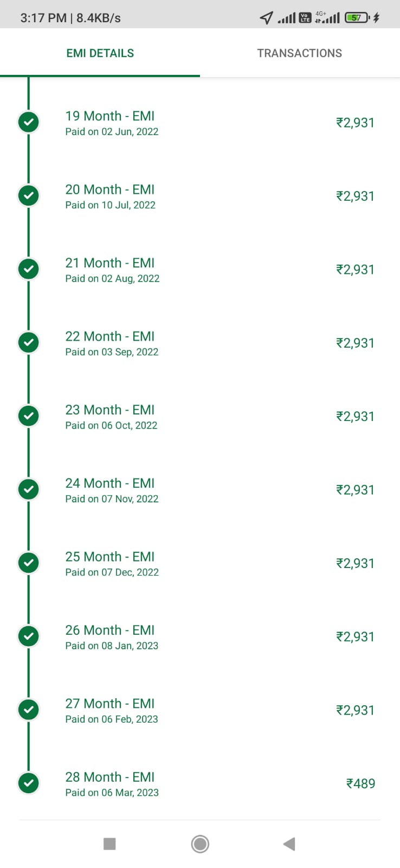
Task: Open the 21 Month - EMI entry
Action: tap(200, 270)
